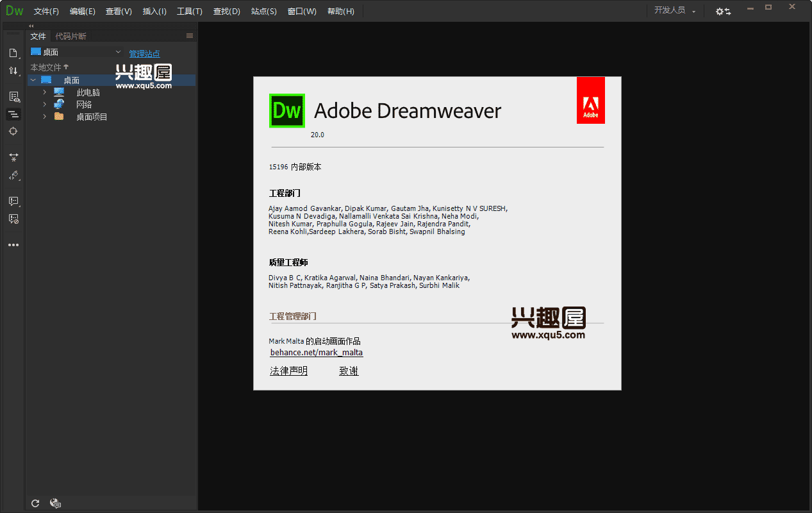Click the Dw application logo in title bar

(14, 11)
